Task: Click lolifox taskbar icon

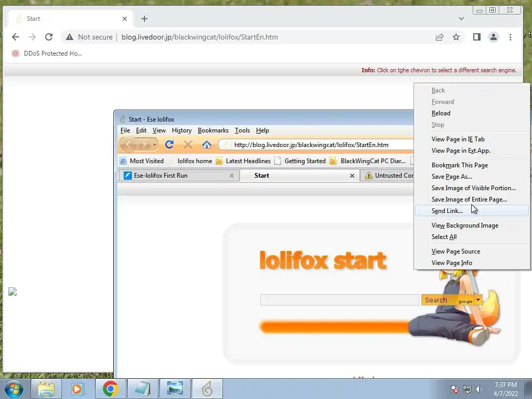Action: pyautogui.click(x=207, y=389)
